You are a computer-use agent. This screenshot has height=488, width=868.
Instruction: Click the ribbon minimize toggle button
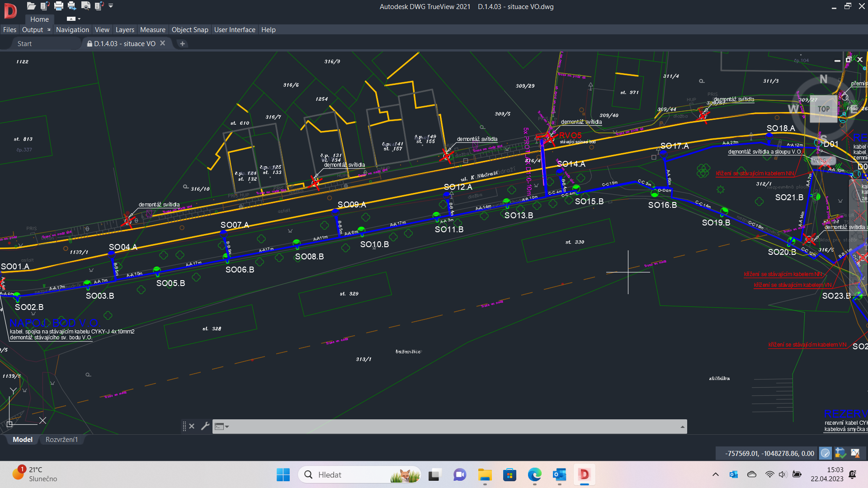[x=71, y=19]
